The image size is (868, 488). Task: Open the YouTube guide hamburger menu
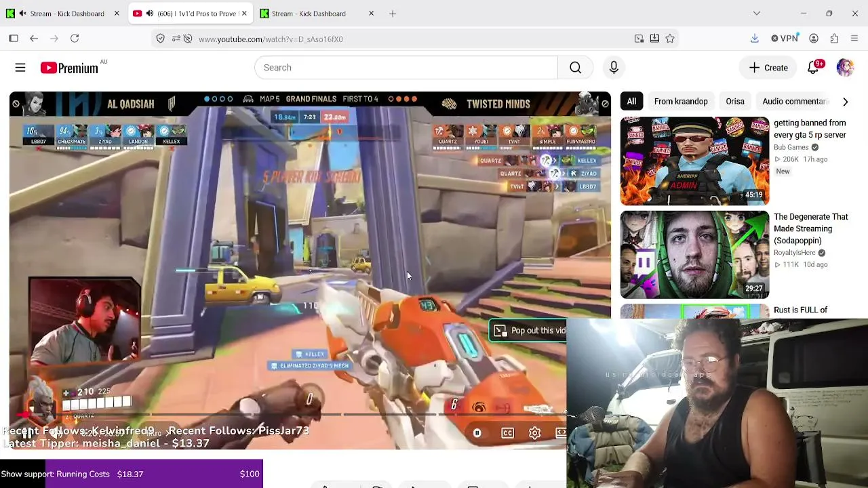(20, 68)
